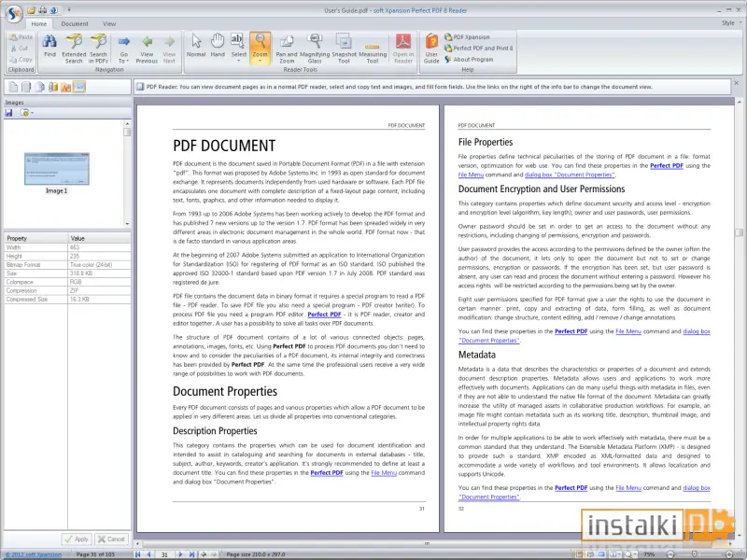Screen dimensions: 747x560
Task: Follow Document Properties link under Metadata
Action: pyautogui.click(x=489, y=497)
